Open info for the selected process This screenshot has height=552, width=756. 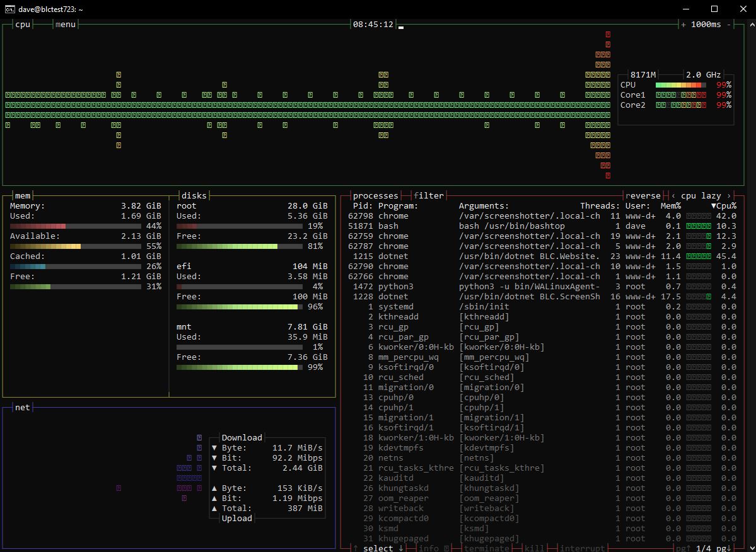(429, 548)
